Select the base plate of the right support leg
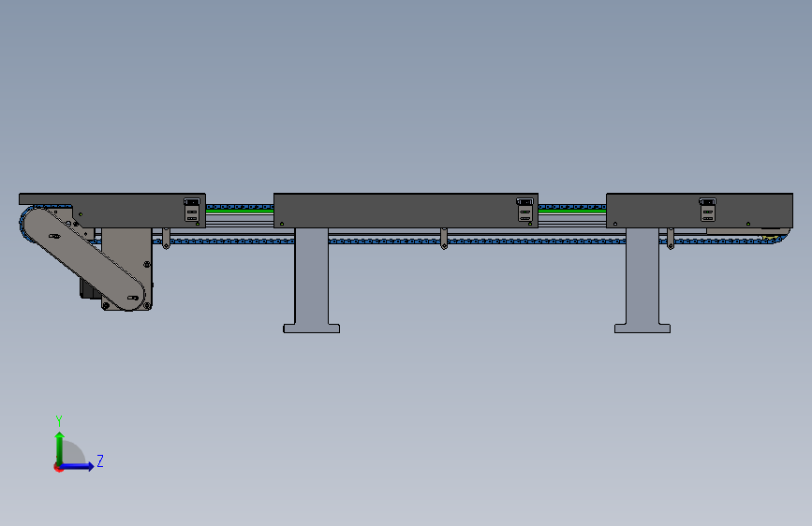Screen dimensions: 812x526 [642, 329]
